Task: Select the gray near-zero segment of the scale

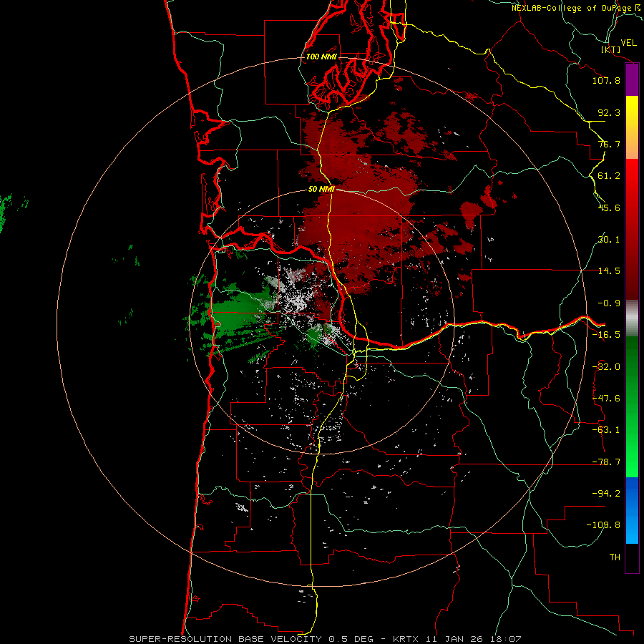Action: click(x=632, y=318)
